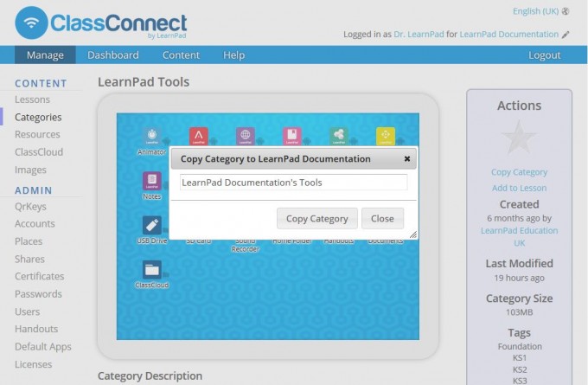
Task: Click the pink document tool icon
Action: pos(292,136)
